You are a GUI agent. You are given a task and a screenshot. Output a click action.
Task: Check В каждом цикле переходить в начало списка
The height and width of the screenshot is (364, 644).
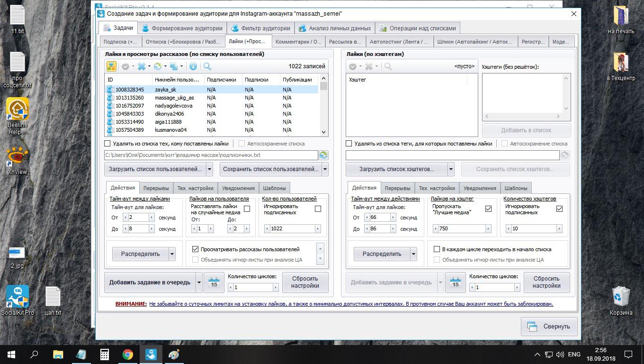(x=437, y=249)
